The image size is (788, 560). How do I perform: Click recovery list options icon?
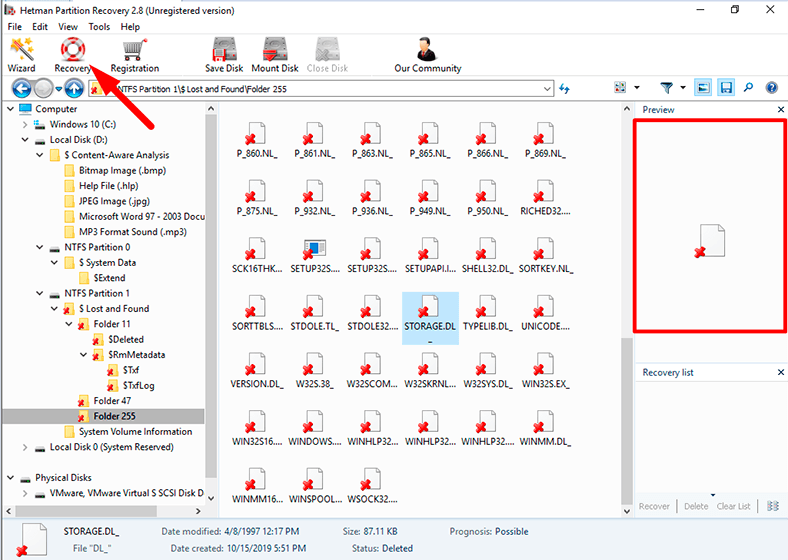773,506
